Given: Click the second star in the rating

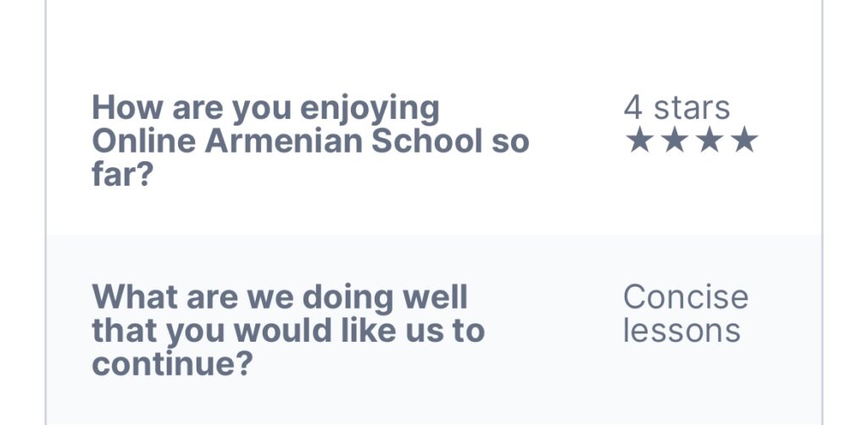Looking at the screenshot, I should (x=674, y=141).
